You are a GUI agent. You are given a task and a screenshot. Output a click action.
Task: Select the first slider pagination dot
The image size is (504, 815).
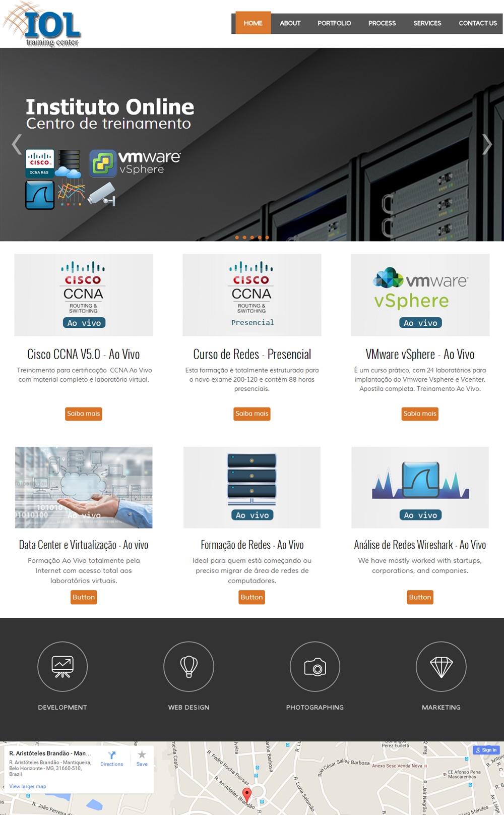coord(237,238)
